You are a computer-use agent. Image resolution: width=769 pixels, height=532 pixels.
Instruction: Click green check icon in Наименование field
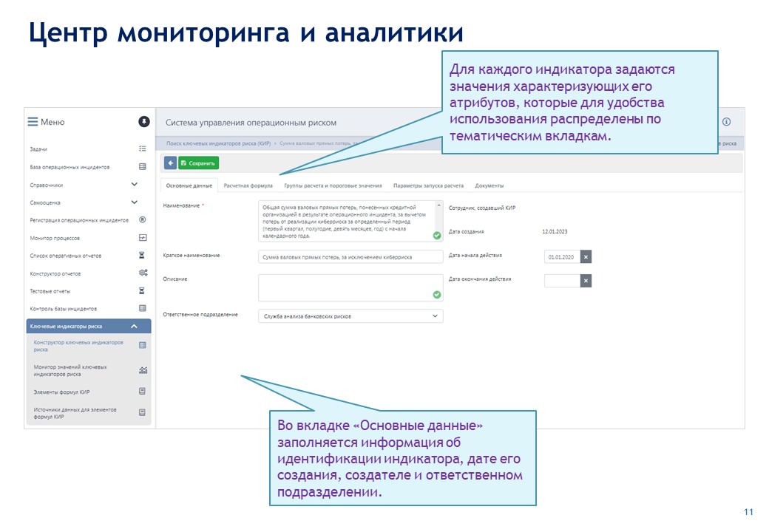click(x=437, y=236)
